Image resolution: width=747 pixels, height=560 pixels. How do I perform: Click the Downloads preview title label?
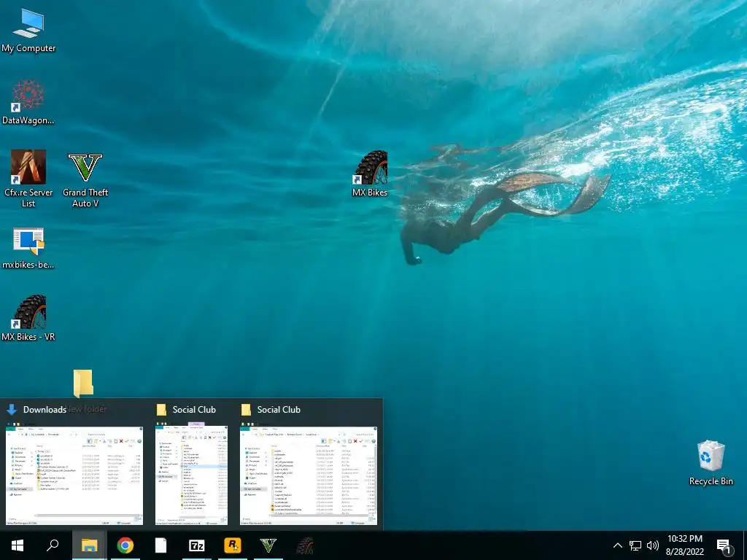pos(44,410)
